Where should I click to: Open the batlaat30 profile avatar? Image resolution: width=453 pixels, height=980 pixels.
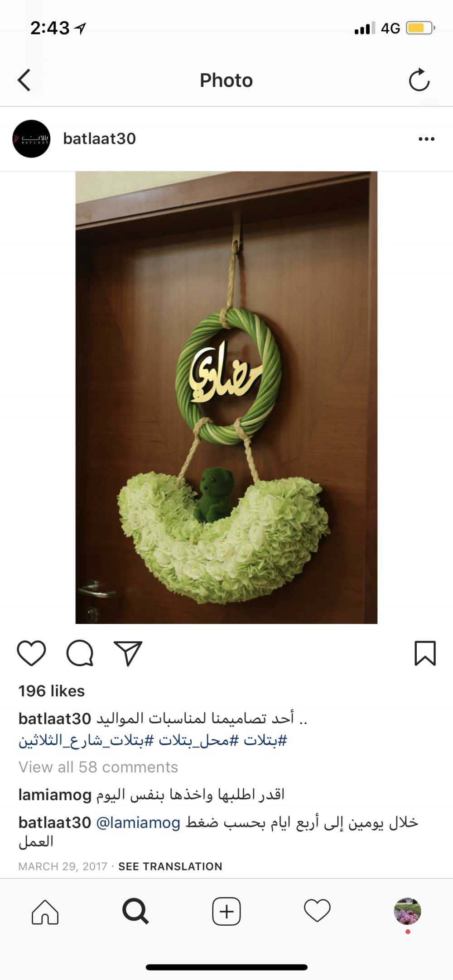tap(31, 139)
